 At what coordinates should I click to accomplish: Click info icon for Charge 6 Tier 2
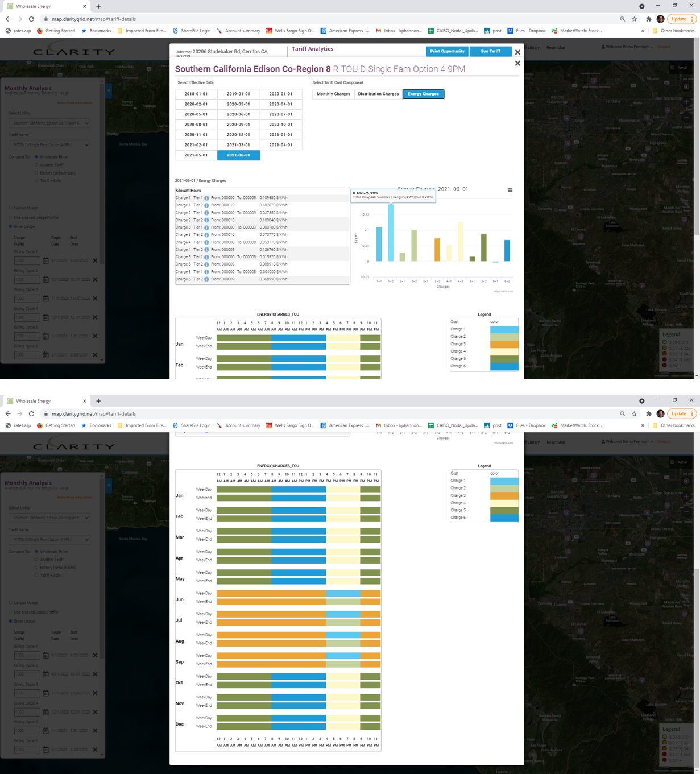click(206, 279)
